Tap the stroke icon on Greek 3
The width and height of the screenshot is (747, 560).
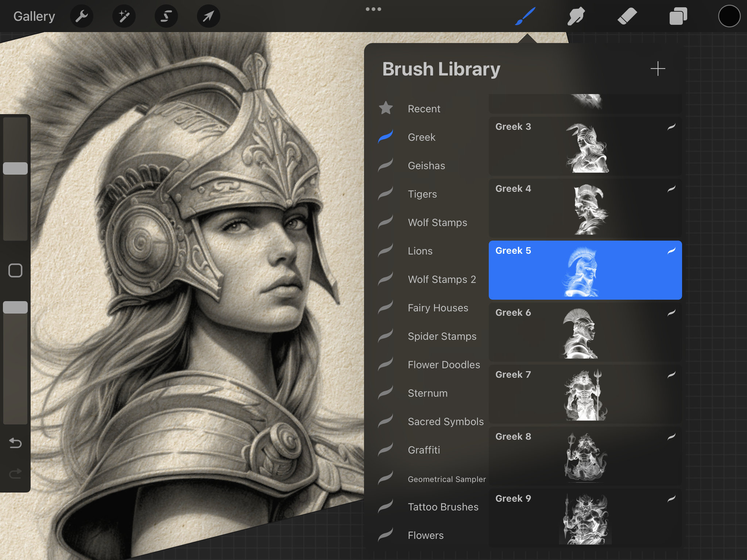[x=671, y=127]
